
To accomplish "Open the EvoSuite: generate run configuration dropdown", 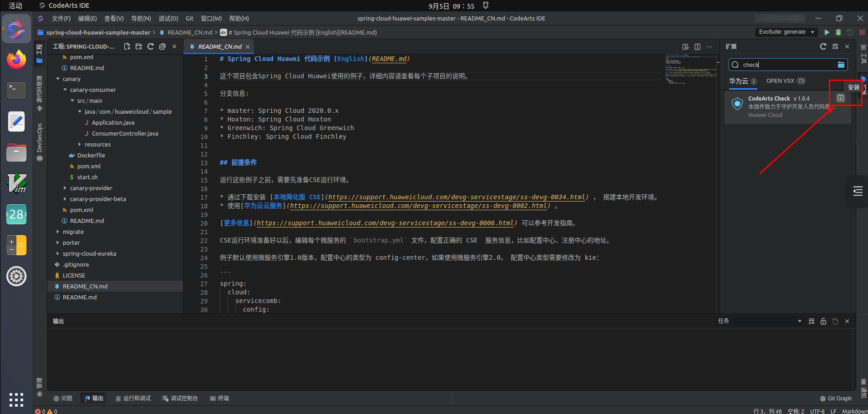I will coord(786,32).
